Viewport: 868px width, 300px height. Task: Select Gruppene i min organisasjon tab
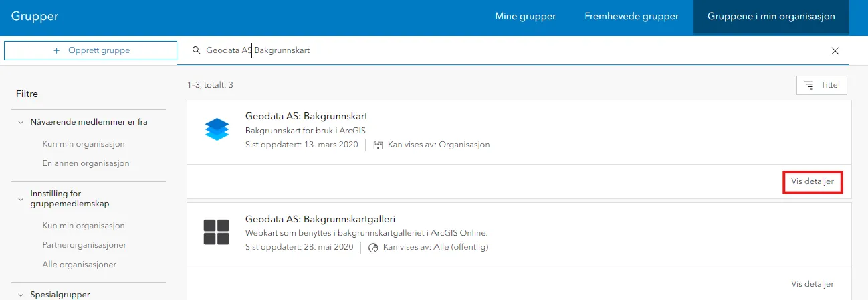[771, 17]
